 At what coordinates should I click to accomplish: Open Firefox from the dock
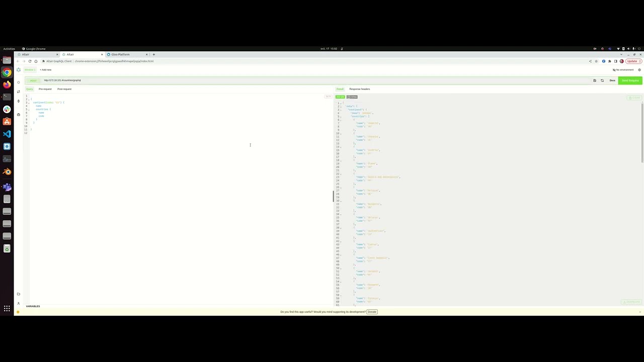[x=7, y=84]
